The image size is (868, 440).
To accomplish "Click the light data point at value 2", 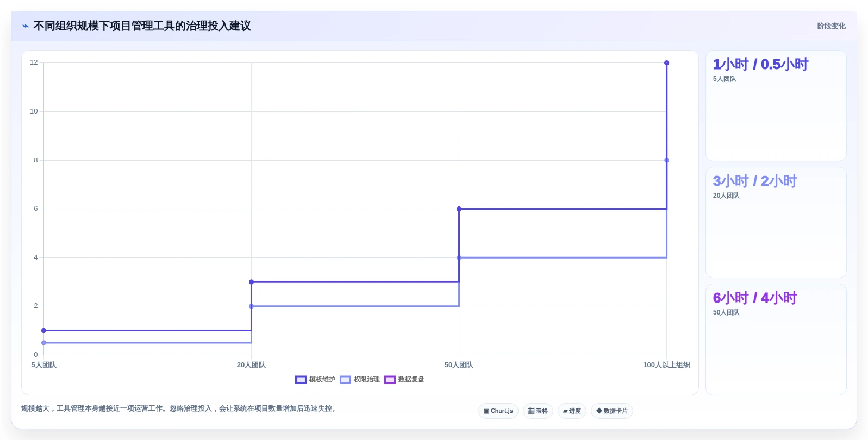I will click(251, 306).
